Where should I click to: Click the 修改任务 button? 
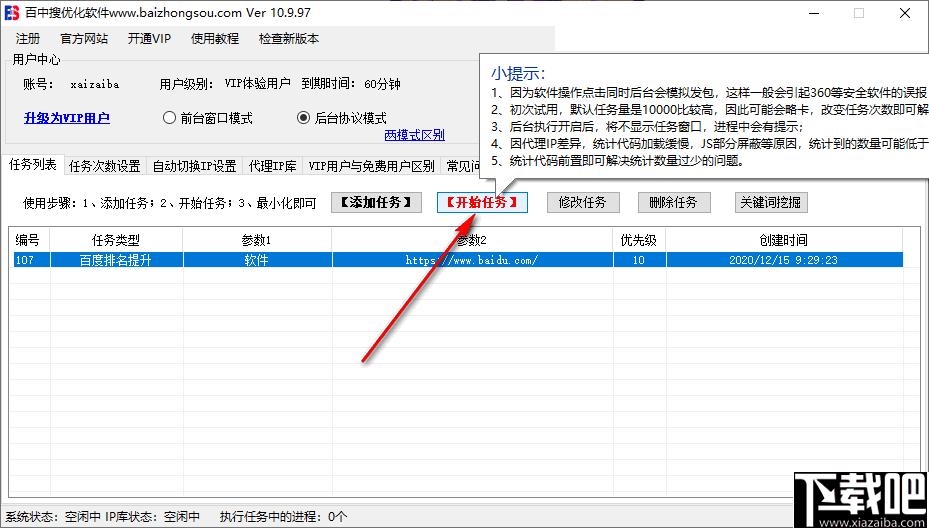coord(583,202)
